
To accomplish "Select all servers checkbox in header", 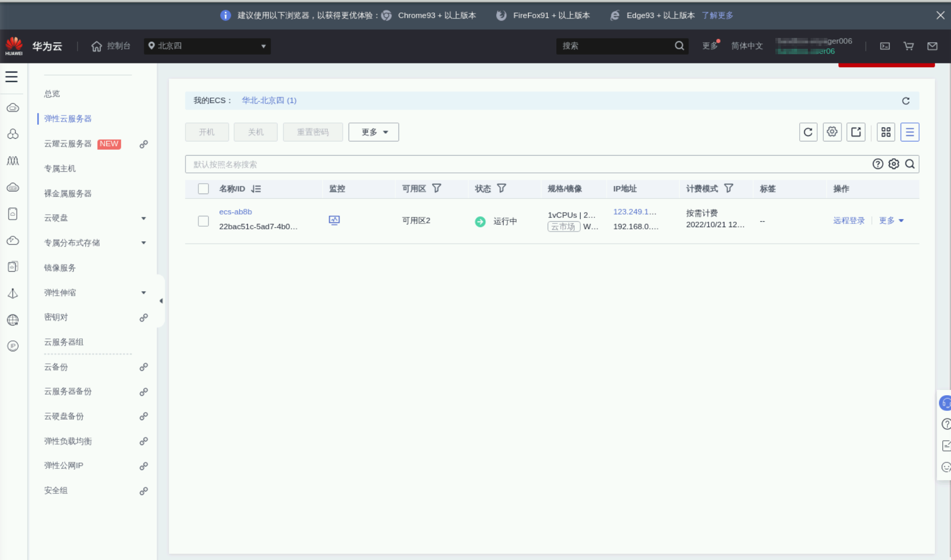I will [x=203, y=189].
